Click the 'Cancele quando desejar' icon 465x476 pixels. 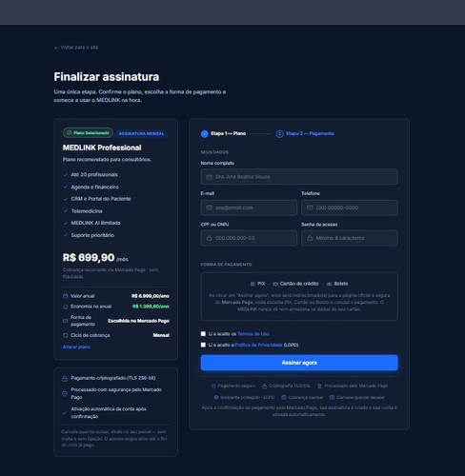[332, 397]
